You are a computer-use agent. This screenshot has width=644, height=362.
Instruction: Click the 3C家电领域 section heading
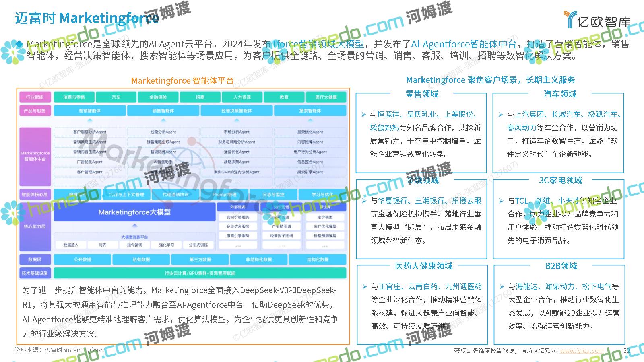point(560,180)
